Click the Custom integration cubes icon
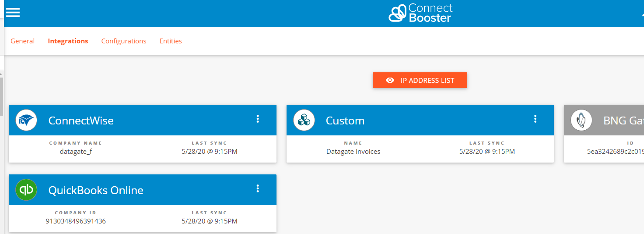This screenshot has height=234, width=644. (304, 120)
